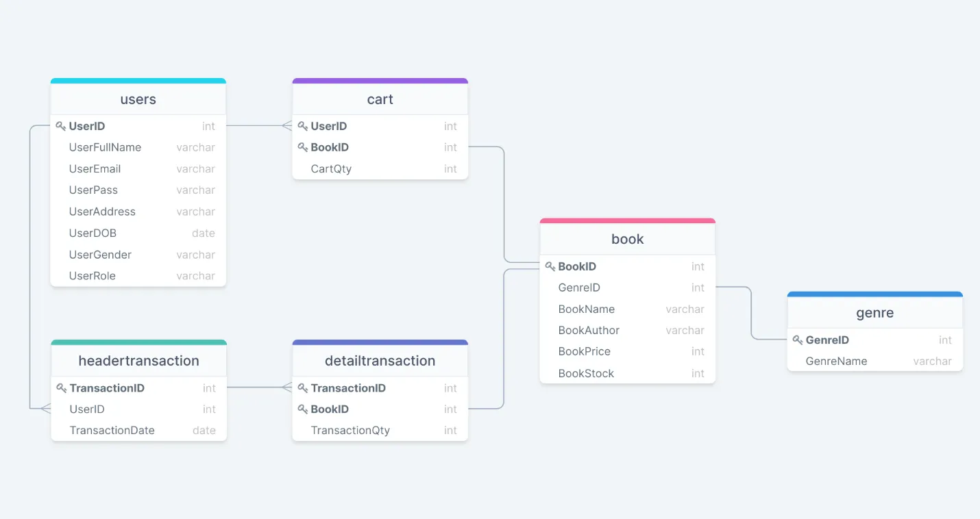Image resolution: width=980 pixels, height=519 pixels.
Task: Click the primary key icon of book BookID
Action: [550, 266]
